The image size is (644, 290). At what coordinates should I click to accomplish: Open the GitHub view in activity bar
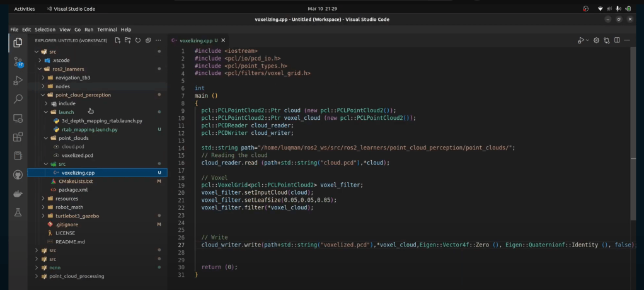pyautogui.click(x=18, y=175)
